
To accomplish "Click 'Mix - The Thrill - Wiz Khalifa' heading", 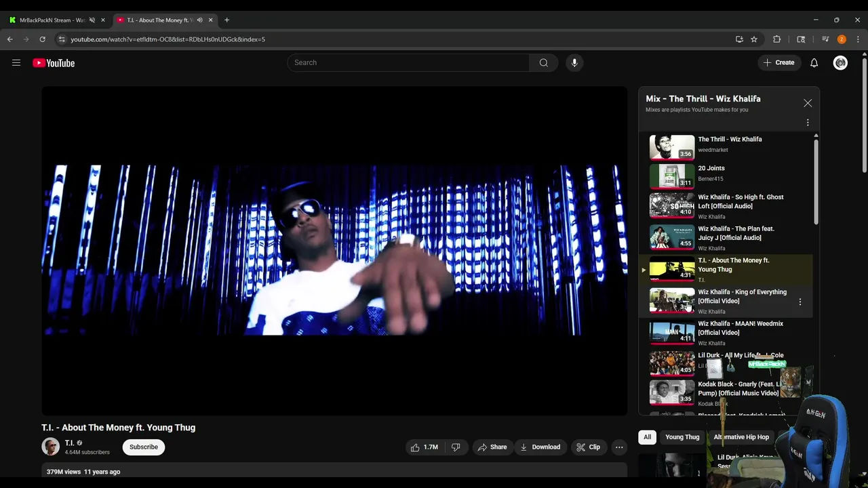I will click(703, 99).
